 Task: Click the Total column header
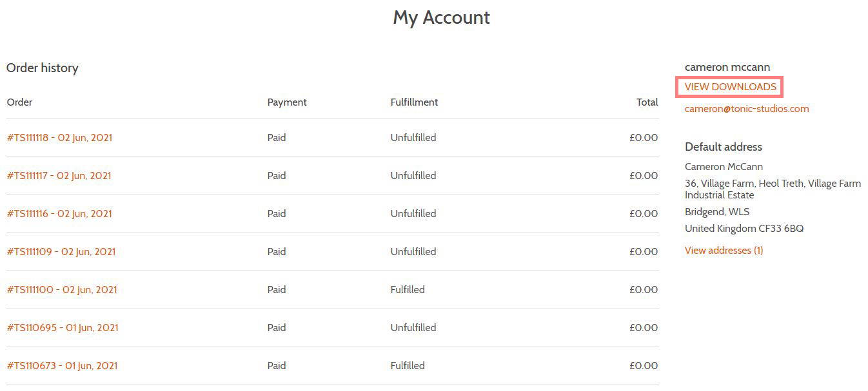pos(647,102)
